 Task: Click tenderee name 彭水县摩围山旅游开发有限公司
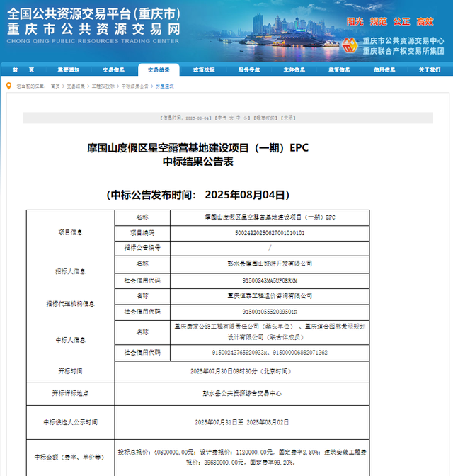click(270, 263)
